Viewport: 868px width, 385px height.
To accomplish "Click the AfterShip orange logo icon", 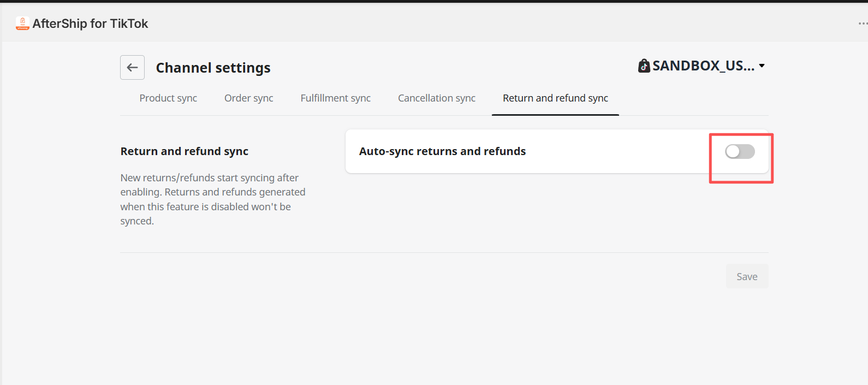I will [x=22, y=23].
